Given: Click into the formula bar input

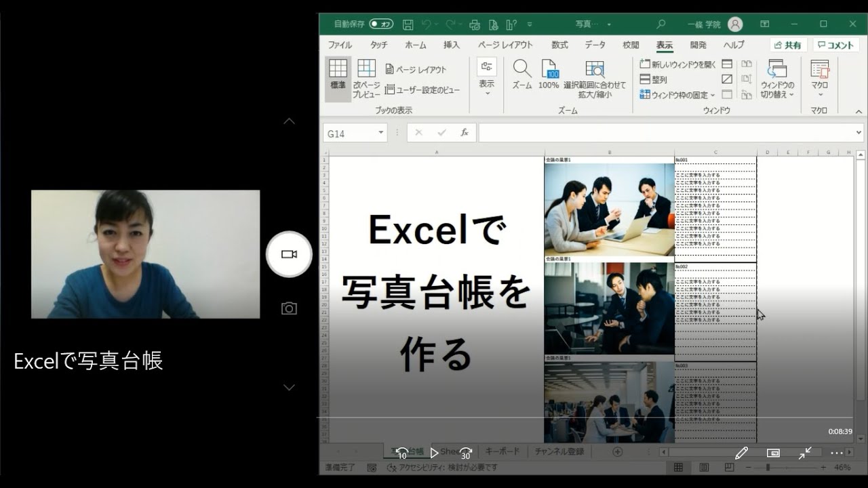Looking at the screenshot, I should coord(665,133).
